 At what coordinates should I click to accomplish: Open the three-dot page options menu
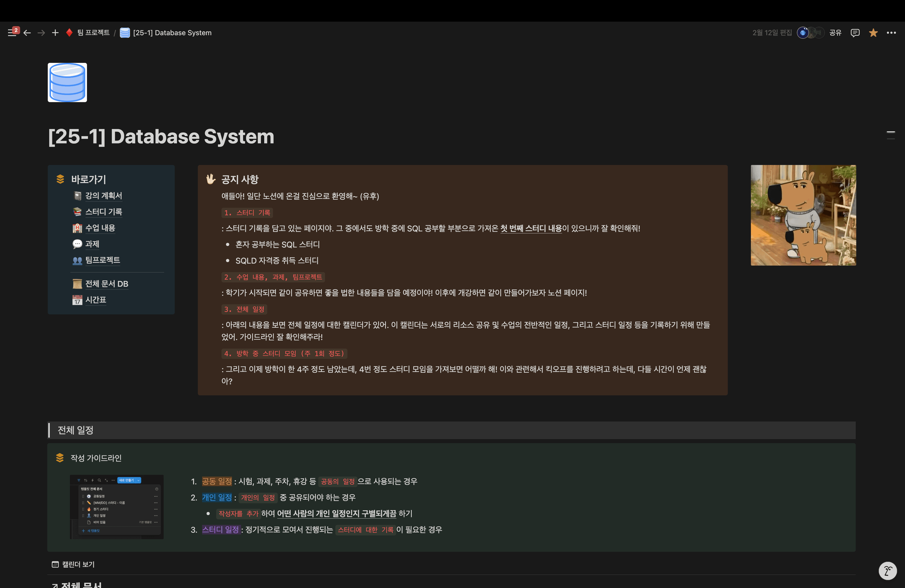point(891,33)
